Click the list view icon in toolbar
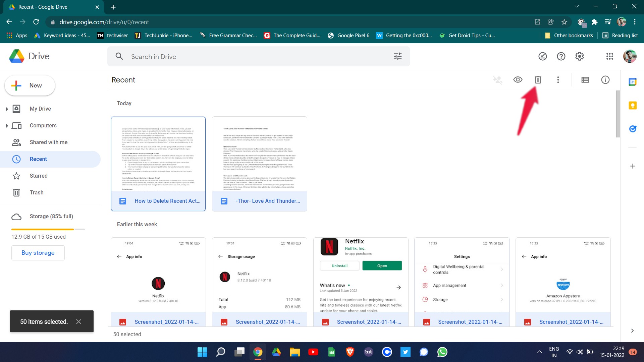 click(x=585, y=79)
